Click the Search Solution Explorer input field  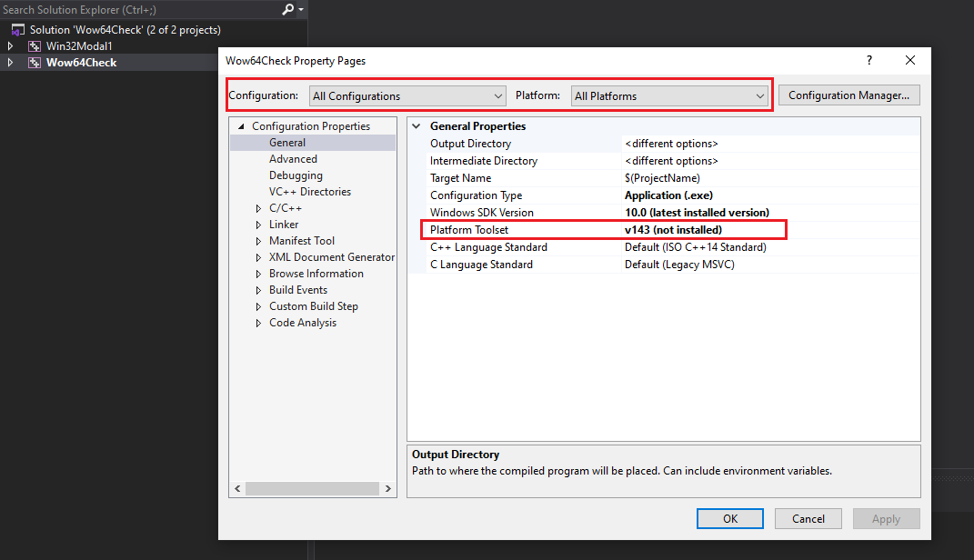[x=140, y=9]
